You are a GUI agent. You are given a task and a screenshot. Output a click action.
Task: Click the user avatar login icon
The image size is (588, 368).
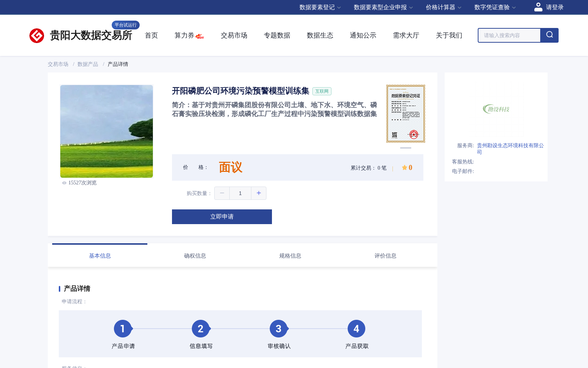click(x=538, y=7)
